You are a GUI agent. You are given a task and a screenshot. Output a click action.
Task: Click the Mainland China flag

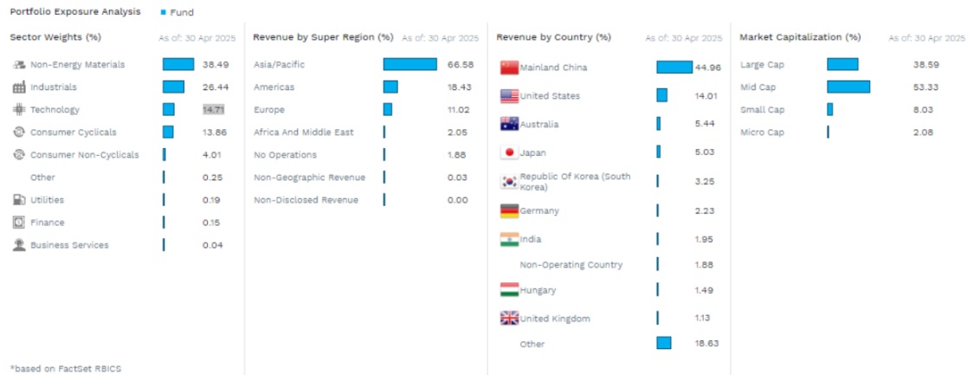tap(509, 68)
